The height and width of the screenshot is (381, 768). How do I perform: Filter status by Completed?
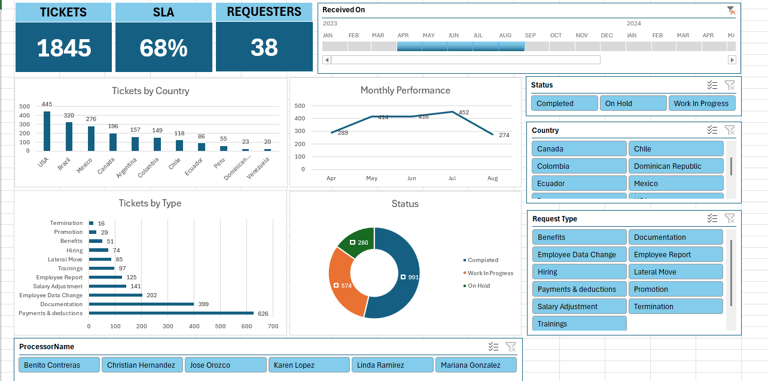[564, 103]
